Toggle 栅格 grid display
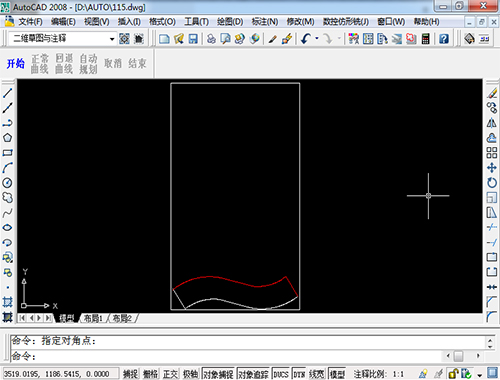This screenshot has height=380, width=500. click(150, 374)
